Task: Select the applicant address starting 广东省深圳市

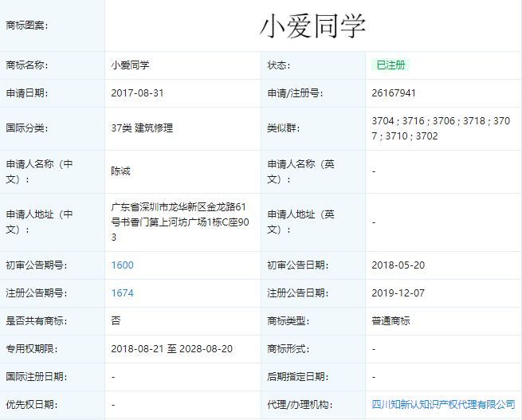Action: (180, 222)
